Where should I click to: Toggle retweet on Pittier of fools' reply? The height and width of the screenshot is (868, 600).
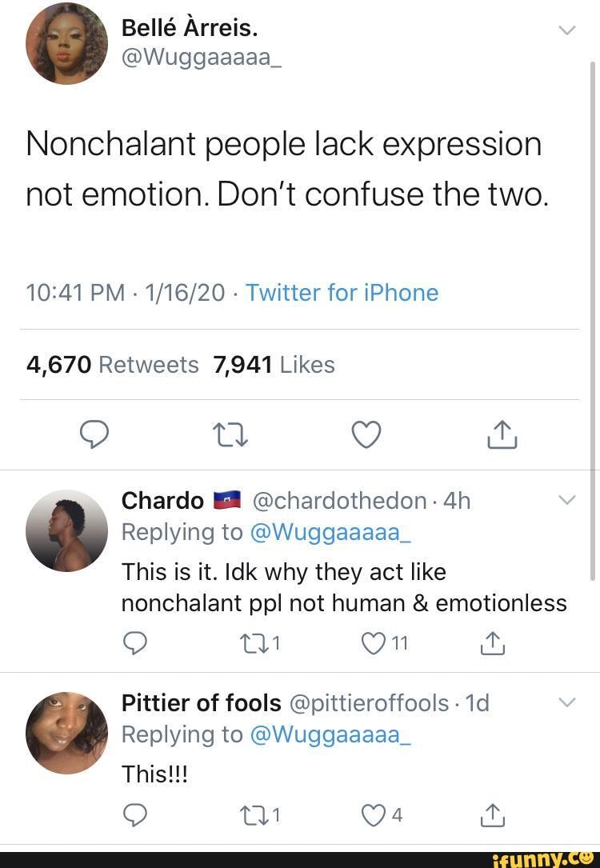254,815
